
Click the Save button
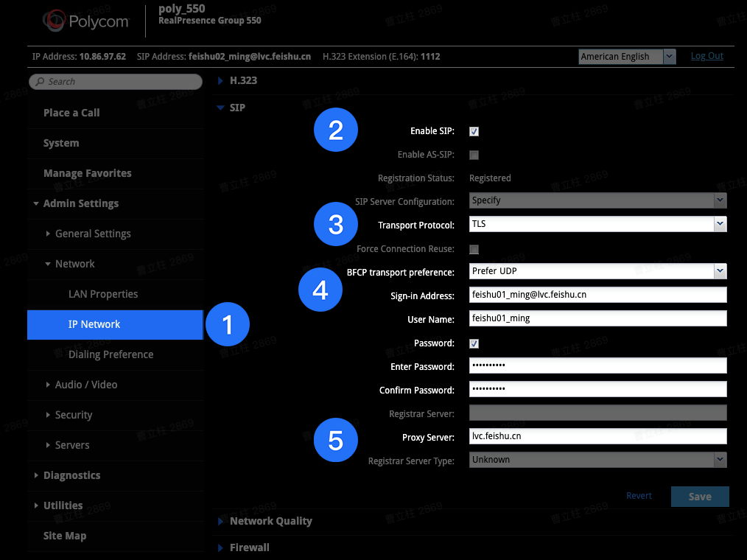[699, 497]
